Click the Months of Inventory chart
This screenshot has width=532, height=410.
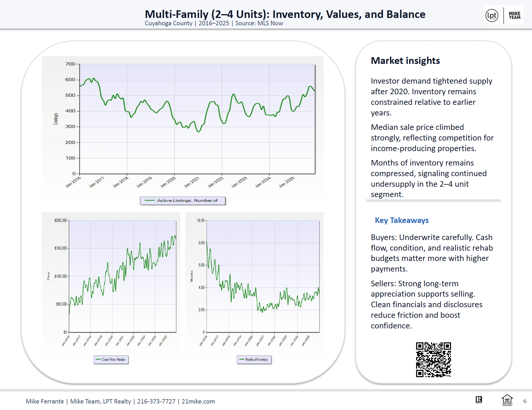coord(263,276)
